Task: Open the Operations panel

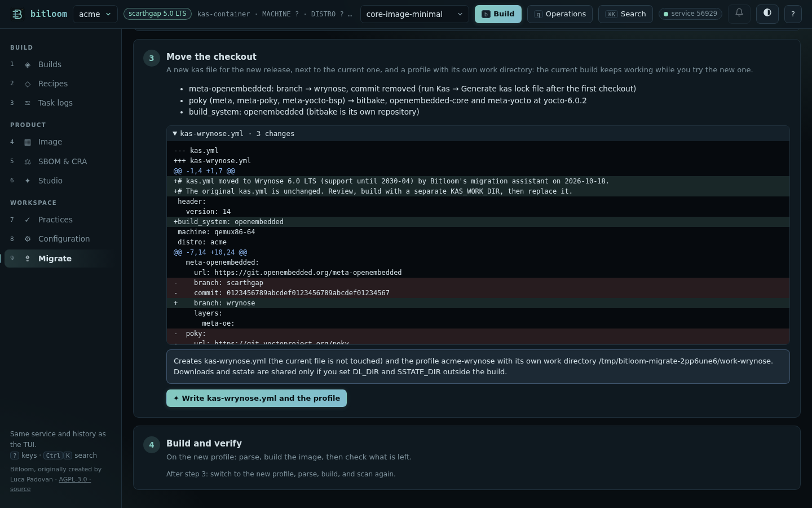Action: [560, 14]
